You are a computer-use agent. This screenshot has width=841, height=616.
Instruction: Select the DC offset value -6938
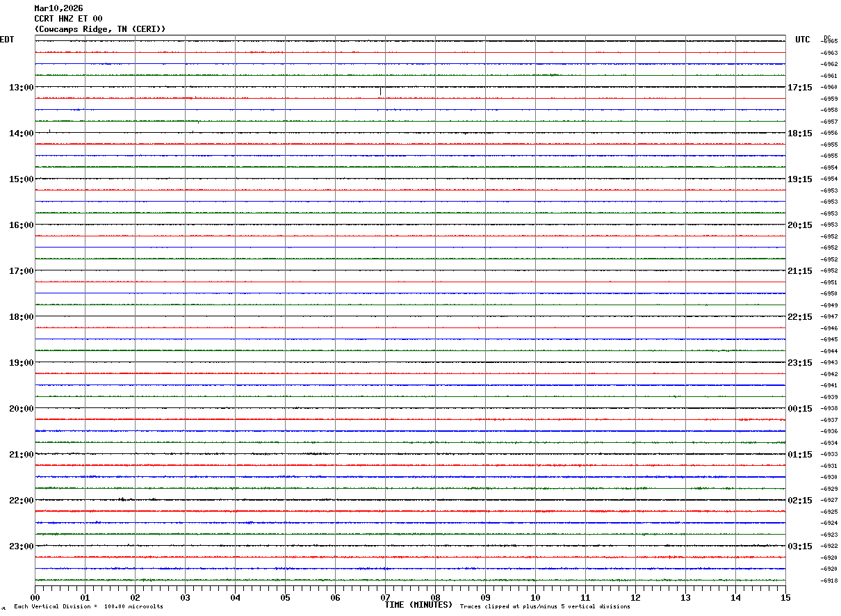829,409
